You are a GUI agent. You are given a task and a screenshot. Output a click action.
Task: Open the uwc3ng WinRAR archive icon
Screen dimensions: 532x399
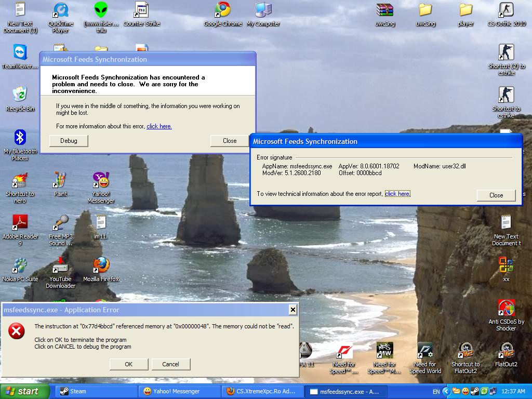[385, 14]
